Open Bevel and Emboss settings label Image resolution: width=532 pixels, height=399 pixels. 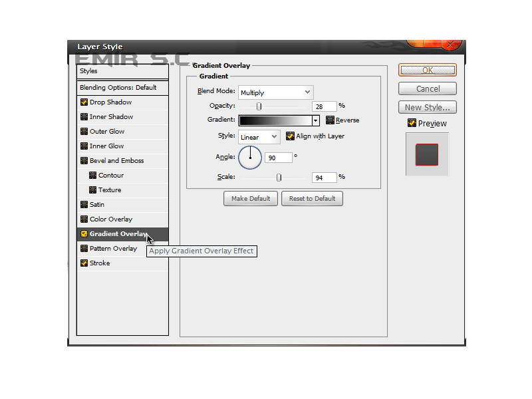[x=117, y=160]
